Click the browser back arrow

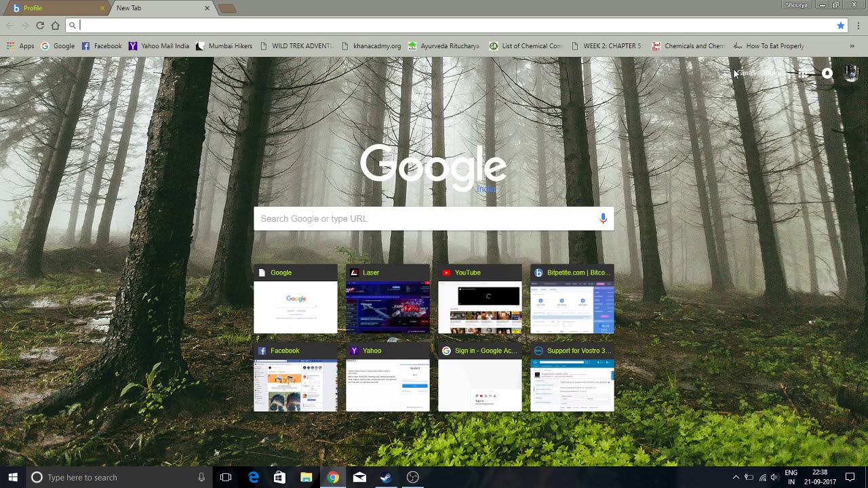pyautogui.click(x=9, y=25)
